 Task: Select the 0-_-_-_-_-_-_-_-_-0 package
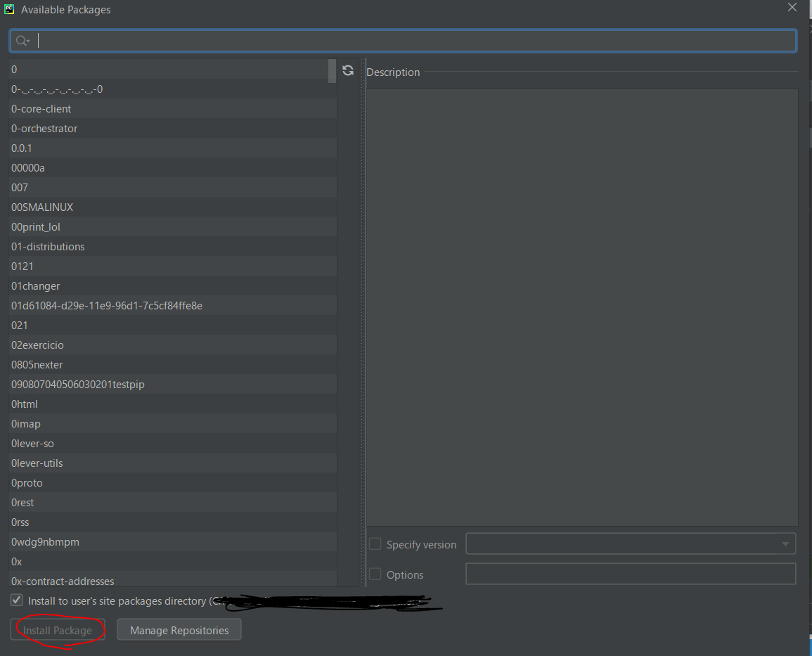point(172,89)
